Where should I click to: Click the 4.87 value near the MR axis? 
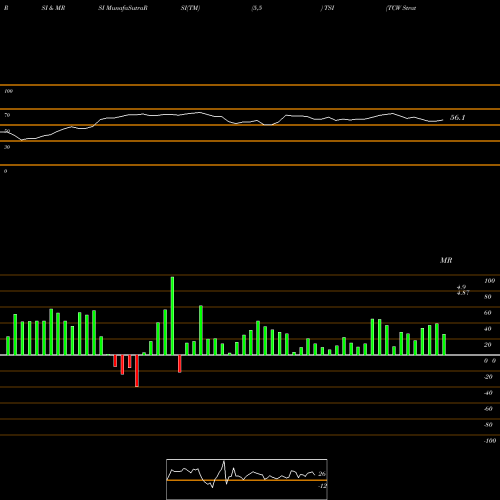(x=463, y=293)
